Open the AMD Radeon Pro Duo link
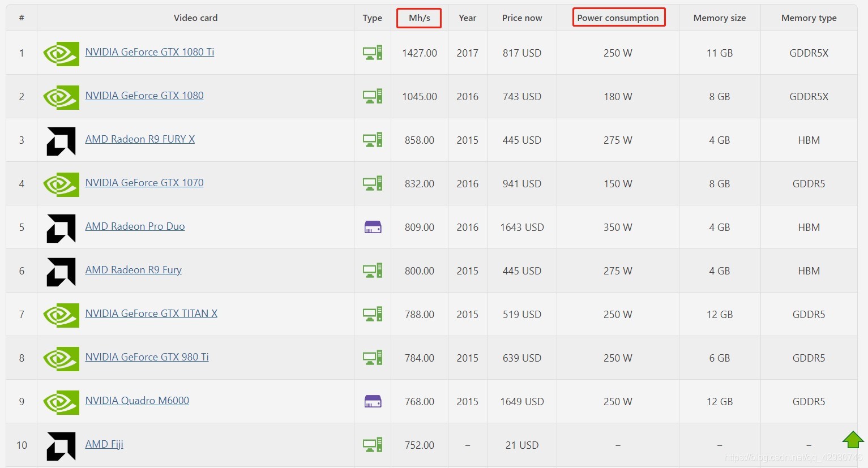 coord(135,226)
